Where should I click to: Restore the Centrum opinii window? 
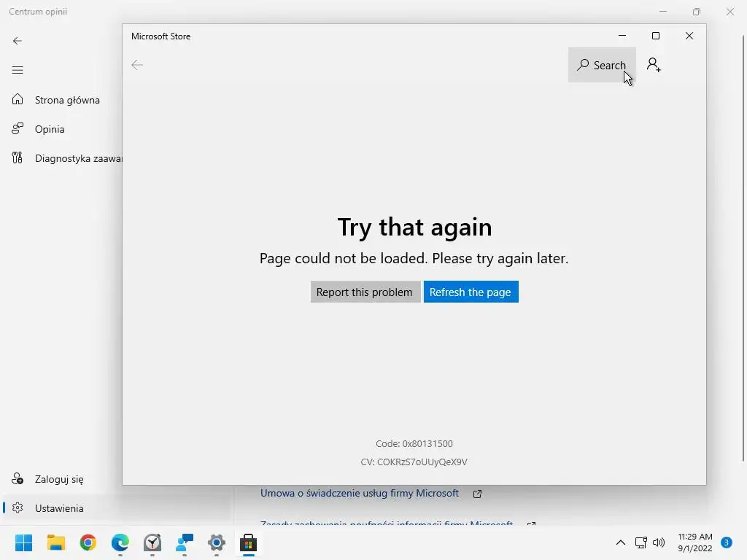pos(697,12)
